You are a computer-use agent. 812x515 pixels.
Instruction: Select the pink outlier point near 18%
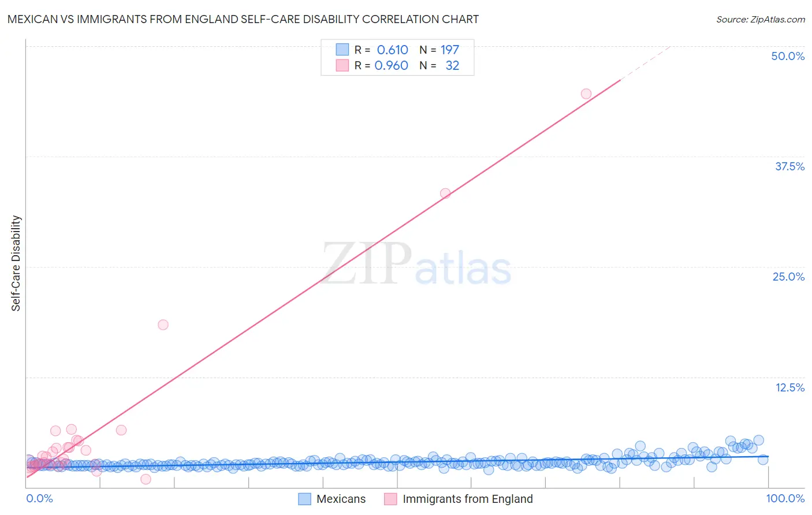163,324
